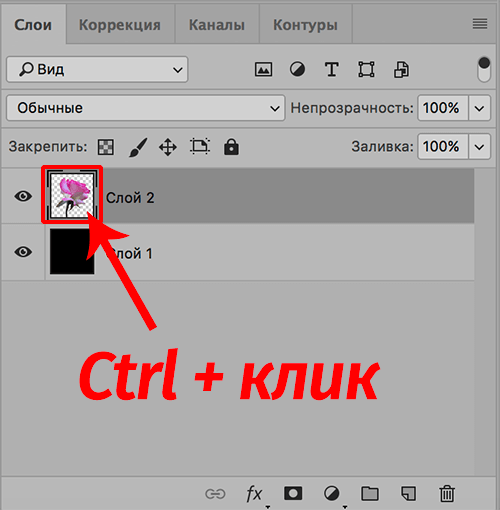Select the Слой 1 layer name

coord(130,254)
